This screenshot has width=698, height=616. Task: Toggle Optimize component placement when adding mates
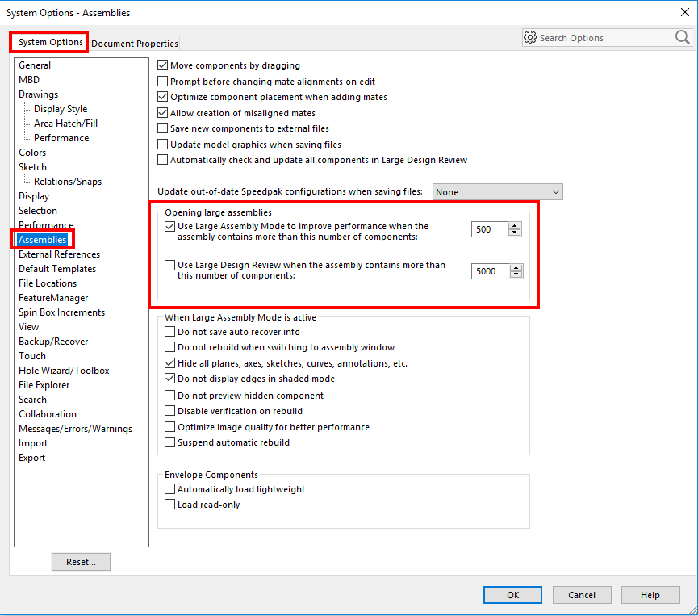tap(162, 97)
